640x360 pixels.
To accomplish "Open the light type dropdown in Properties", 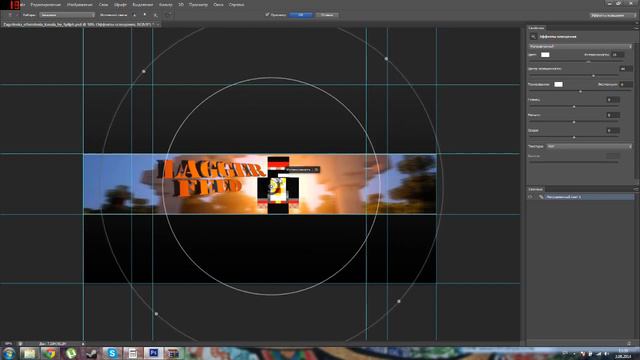I will pyautogui.click(x=580, y=47).
